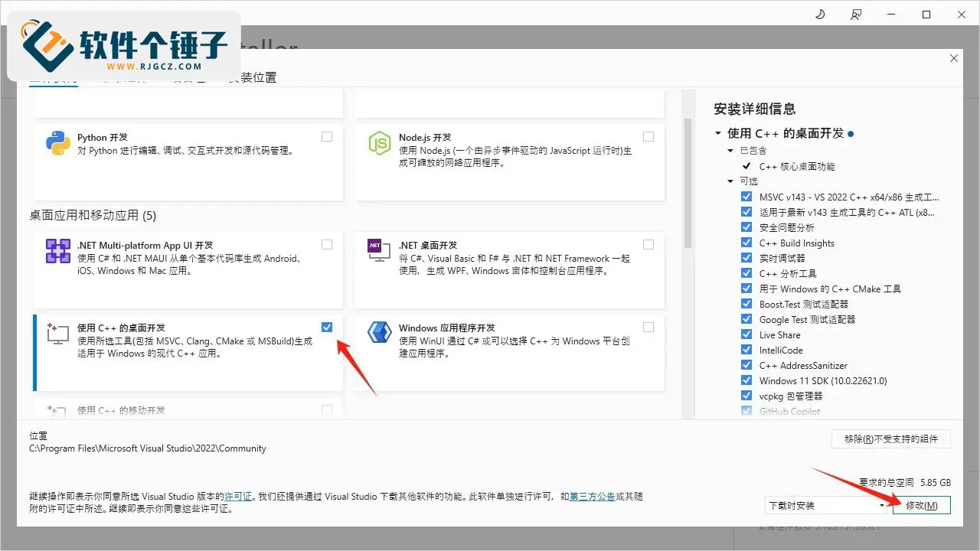Uncheck 安全问题分析 component

pos(746,227)
